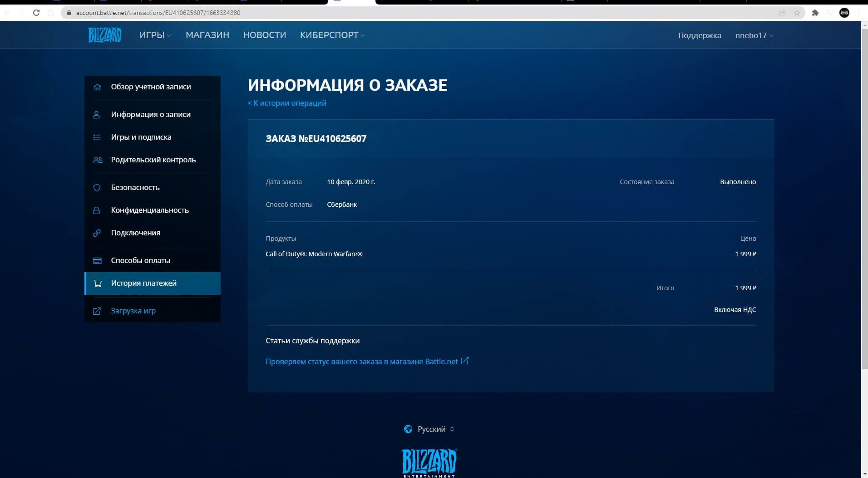Click the family icon beside Родительский контроль

pyautogui.click(x=98, y=160)
